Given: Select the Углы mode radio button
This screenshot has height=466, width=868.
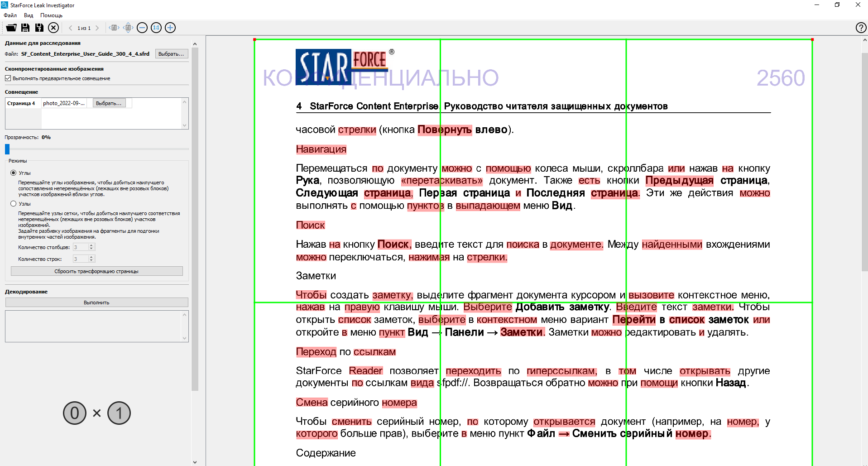Looking at the screenshot, I should 14,173.
